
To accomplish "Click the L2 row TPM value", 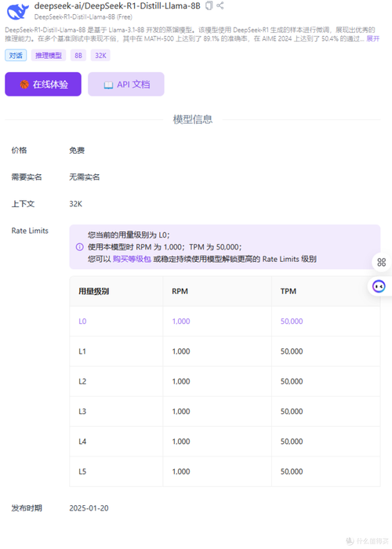I will [292, 382].
